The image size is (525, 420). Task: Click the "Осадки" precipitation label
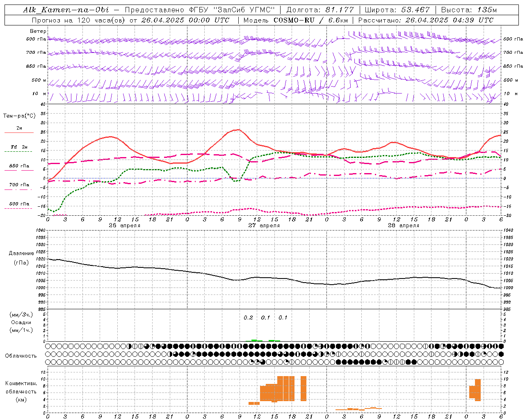21,322
